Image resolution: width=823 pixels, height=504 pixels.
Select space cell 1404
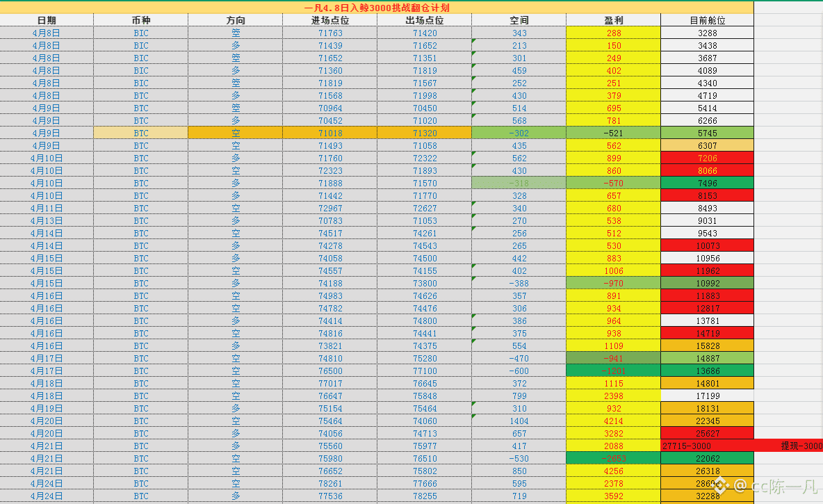click(519, 421)
